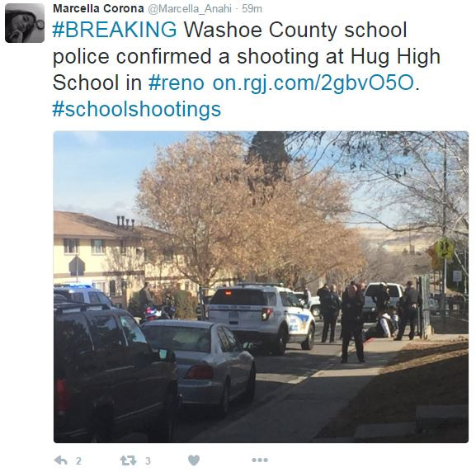476x472 pixels.
Task: Click the reply arrow icon
Action: [61, 460]
